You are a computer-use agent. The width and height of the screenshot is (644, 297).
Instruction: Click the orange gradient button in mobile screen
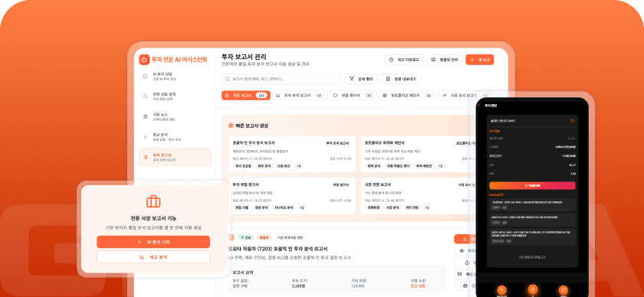(x=532, y=185)
